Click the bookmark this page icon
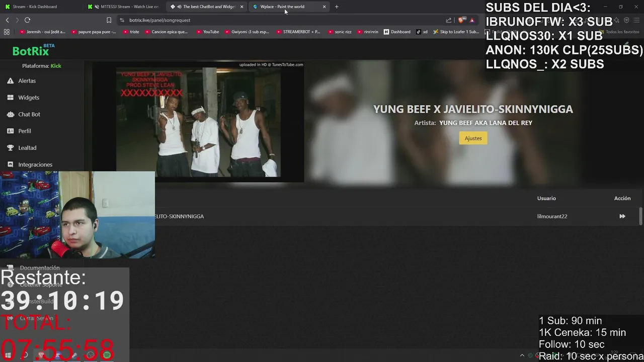This screenshot has height=362, width=644. 109,20
